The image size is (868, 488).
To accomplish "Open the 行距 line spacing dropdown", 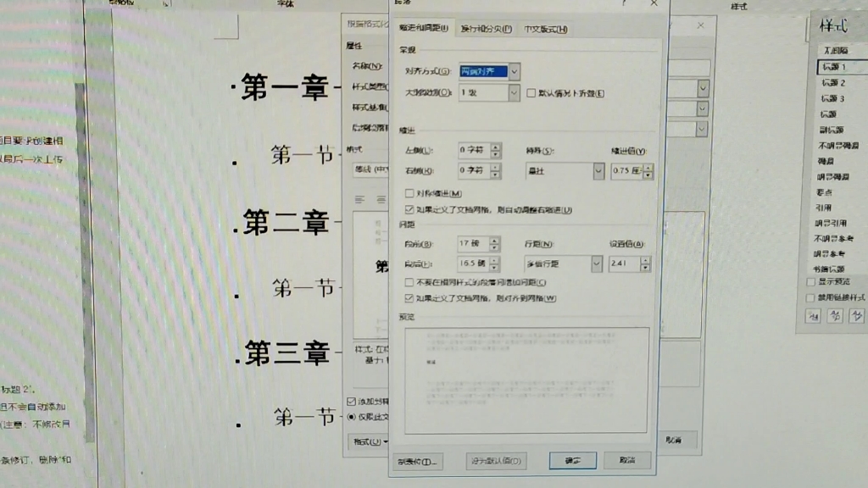I will (596, 263).
